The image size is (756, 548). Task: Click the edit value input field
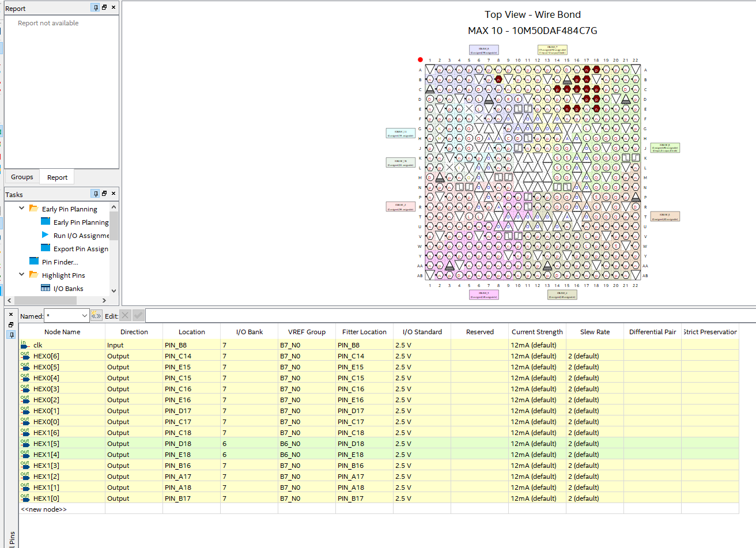449,316
